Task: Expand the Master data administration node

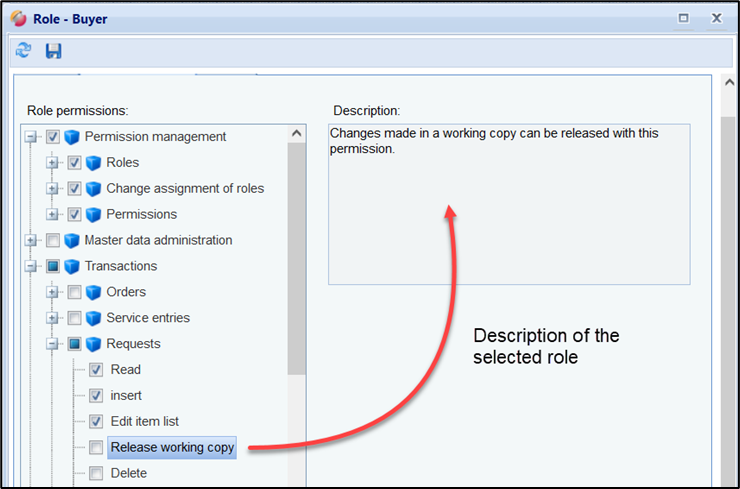Action: coord(31,240)
